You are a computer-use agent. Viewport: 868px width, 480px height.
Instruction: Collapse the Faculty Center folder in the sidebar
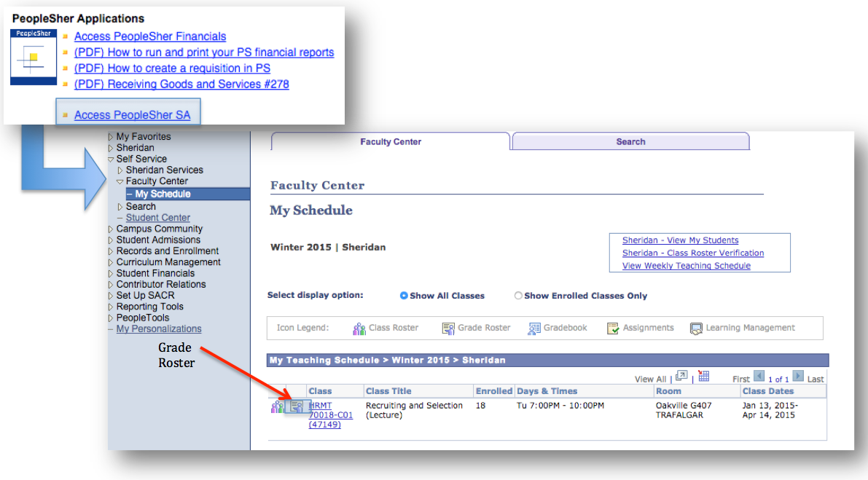(x=120, y=181)
